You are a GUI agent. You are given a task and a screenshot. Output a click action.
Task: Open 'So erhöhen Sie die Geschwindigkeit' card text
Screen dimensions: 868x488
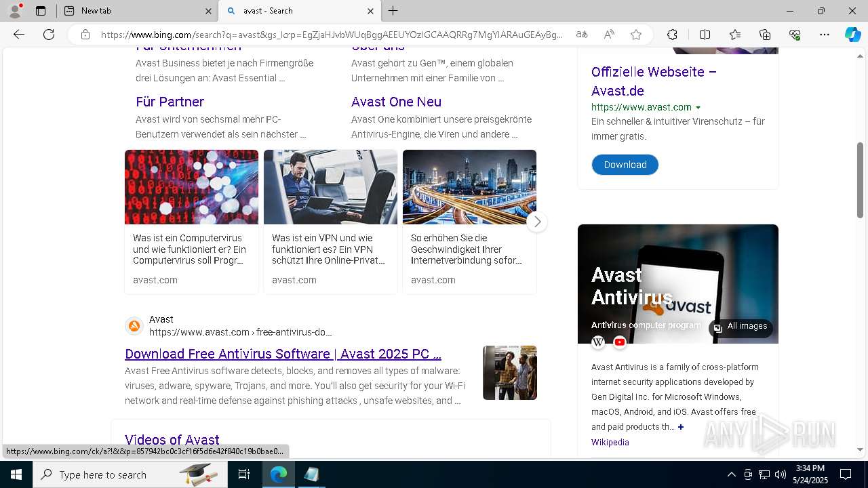467,249
